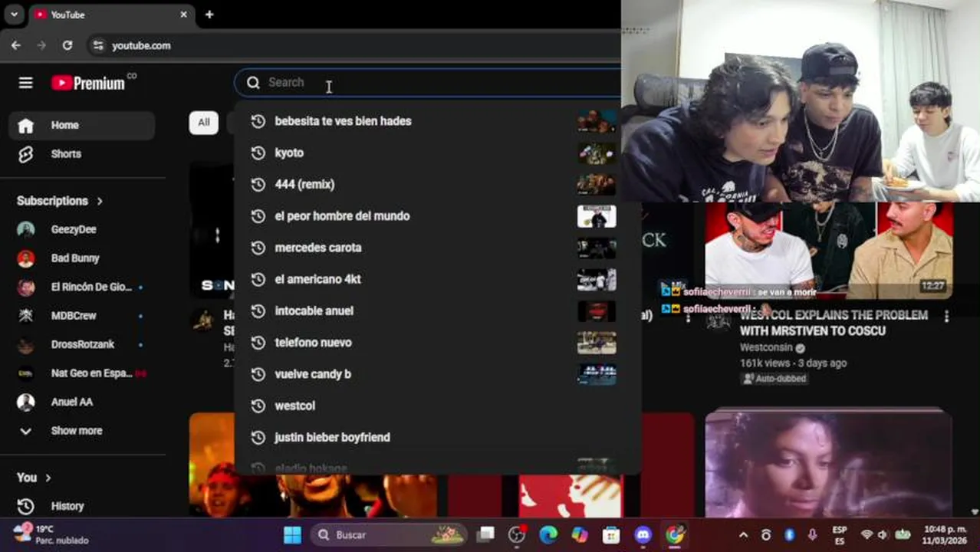
Task: Open the clock showing 10:48 p. m.
Action: (x=945, y=535)
